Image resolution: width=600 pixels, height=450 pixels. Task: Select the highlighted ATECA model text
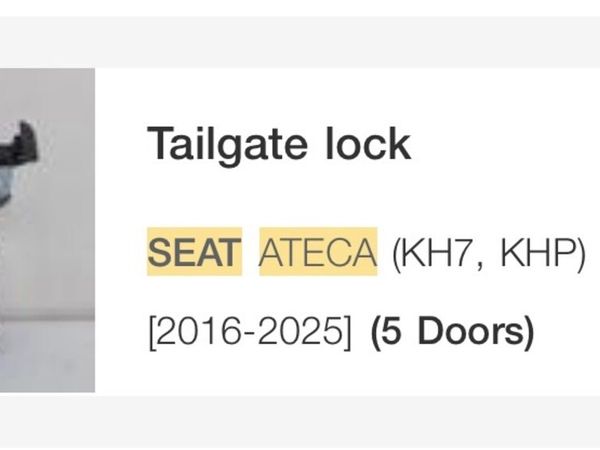click(318, 253)
